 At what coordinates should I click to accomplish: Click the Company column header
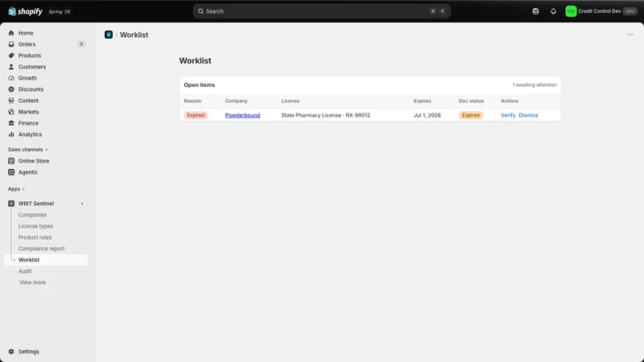click(237, 101)
